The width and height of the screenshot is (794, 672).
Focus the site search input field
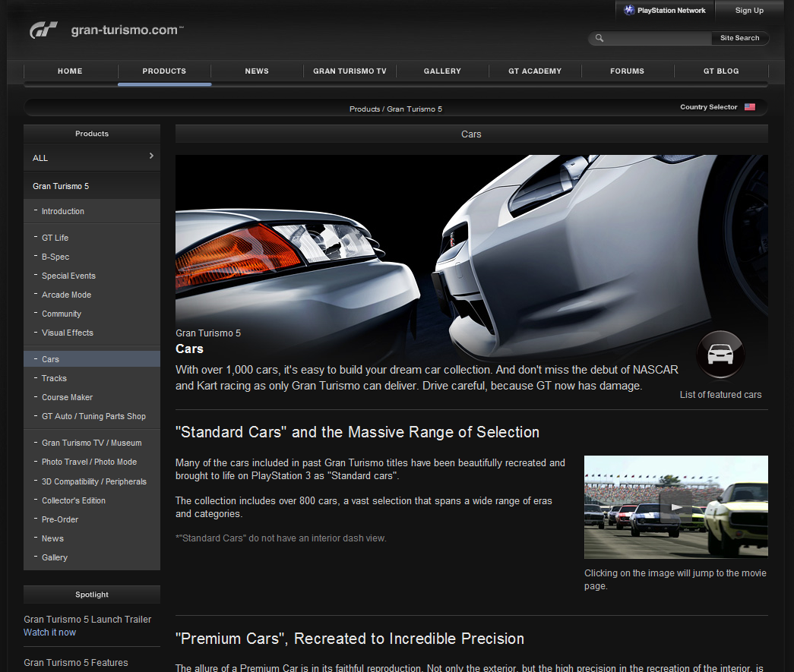657,38
